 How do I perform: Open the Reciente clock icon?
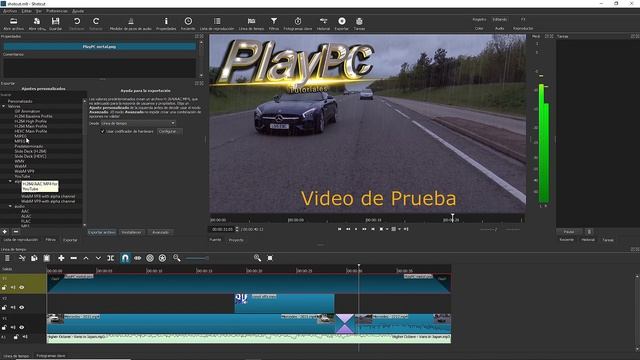coord(188,21)
